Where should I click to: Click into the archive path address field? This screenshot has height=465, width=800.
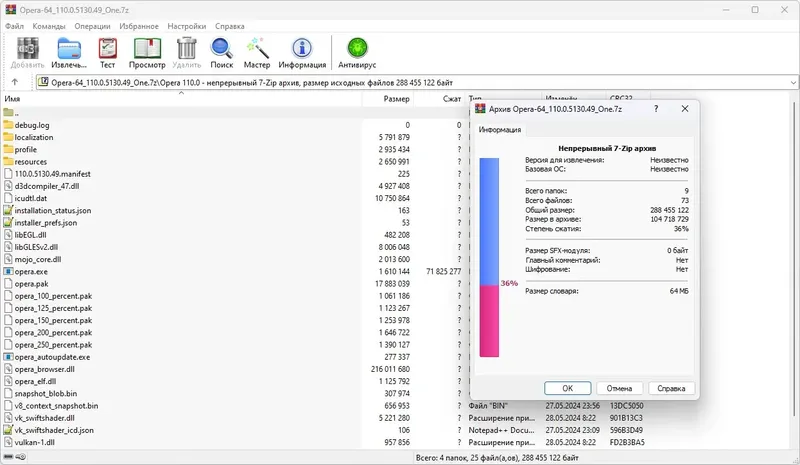[417, 82]
